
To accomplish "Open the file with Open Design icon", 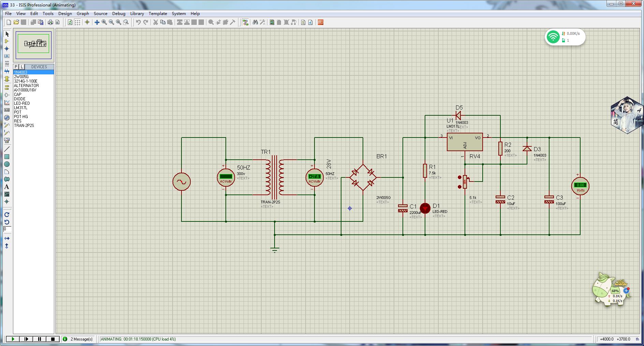I will pyautogui.click(x=16, y=22).
